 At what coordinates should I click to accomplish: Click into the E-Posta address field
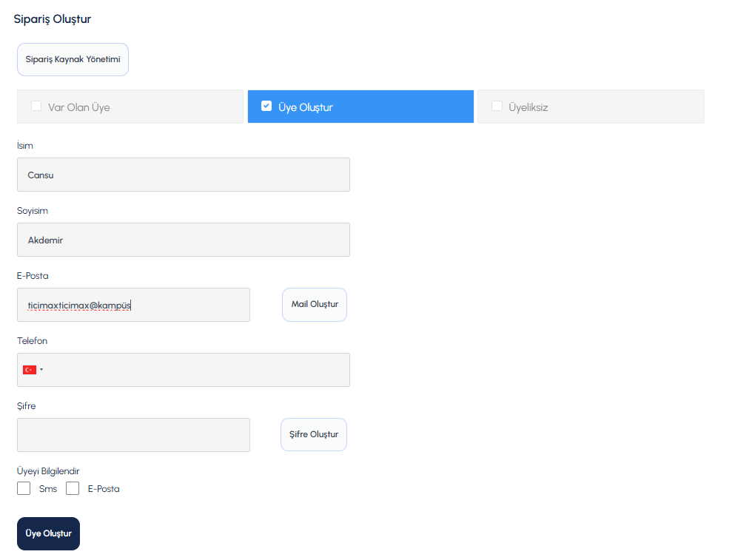coord(133,305)
